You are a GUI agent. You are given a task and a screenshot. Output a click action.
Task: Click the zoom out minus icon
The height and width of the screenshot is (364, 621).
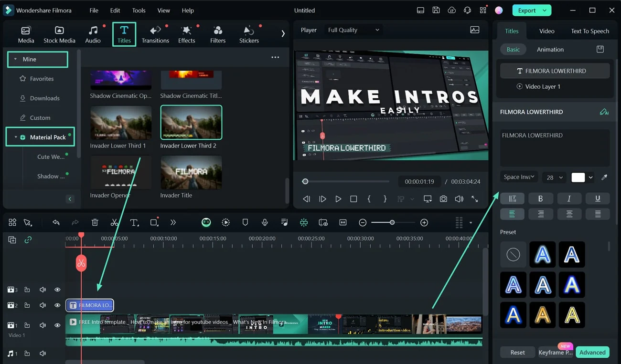click(x=363, y=223)
